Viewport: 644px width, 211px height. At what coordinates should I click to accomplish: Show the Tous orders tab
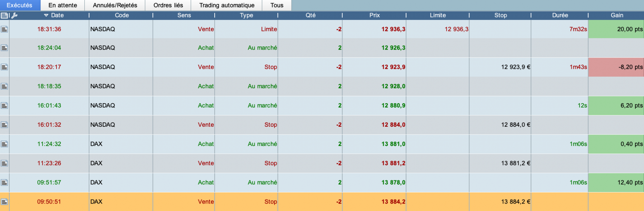tap(277, 5)
